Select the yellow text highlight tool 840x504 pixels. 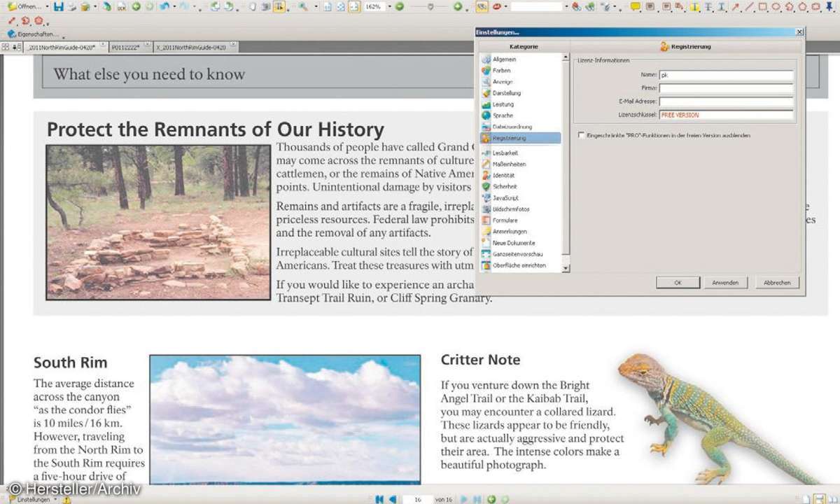click(x=694, y=6)
